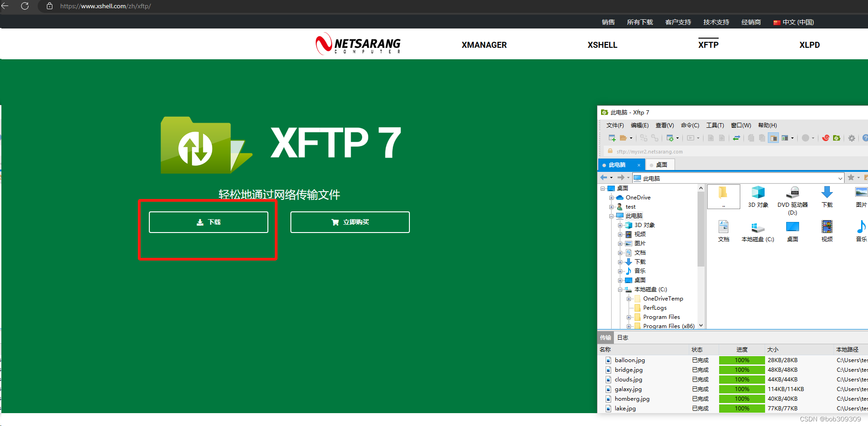Image resolution: width=868 pixels, height=426 pixels.
Task: Open the 所有下载 link
Action: pyautogui.click(x=640, y=22)
